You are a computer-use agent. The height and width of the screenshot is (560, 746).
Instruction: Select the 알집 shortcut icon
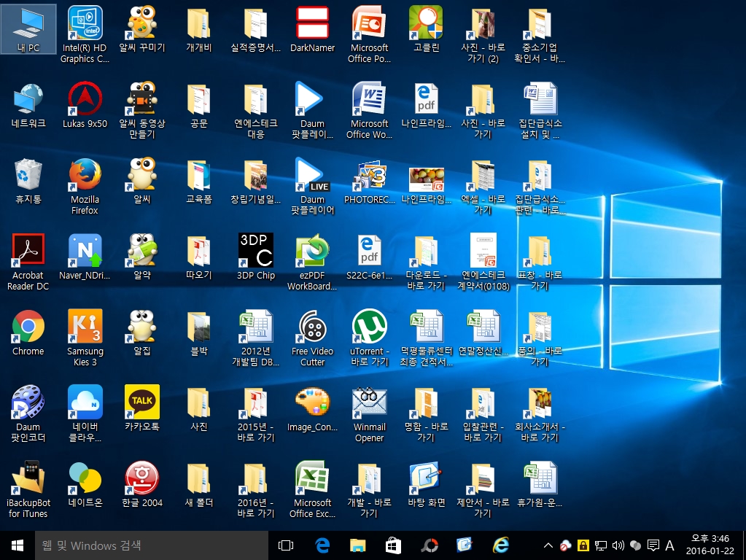(141, 332)
